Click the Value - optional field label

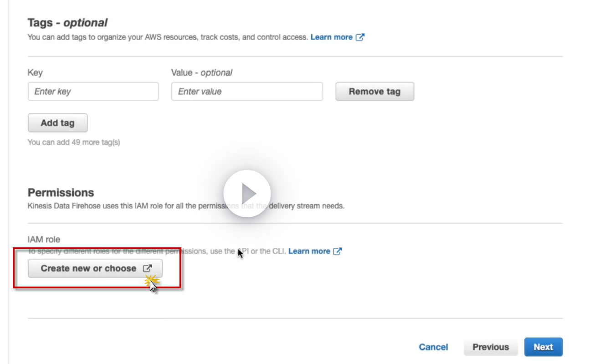201,72
